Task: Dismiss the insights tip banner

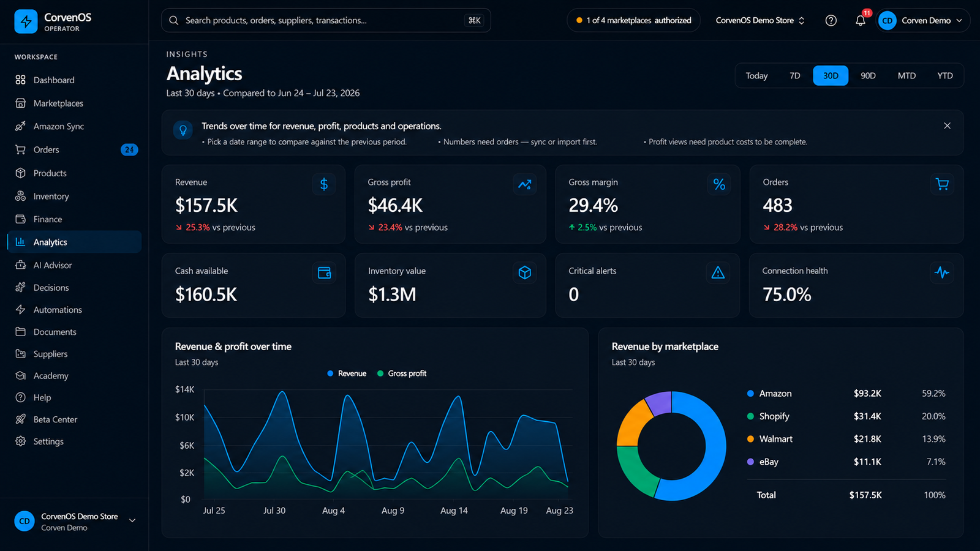Action: tap(947, 126)
